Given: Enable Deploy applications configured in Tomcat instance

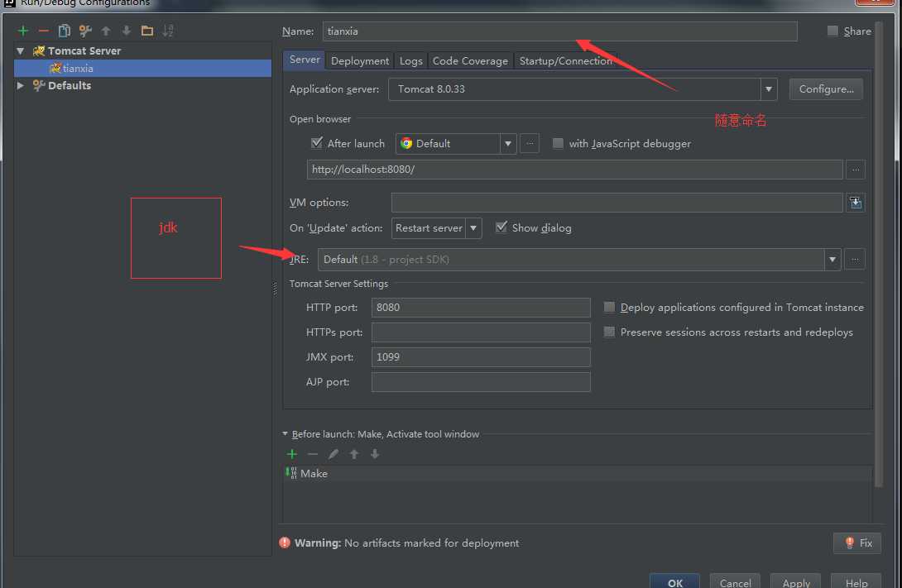Looking at the screenshot, I should pyautogui.click(x=609, y=307).
